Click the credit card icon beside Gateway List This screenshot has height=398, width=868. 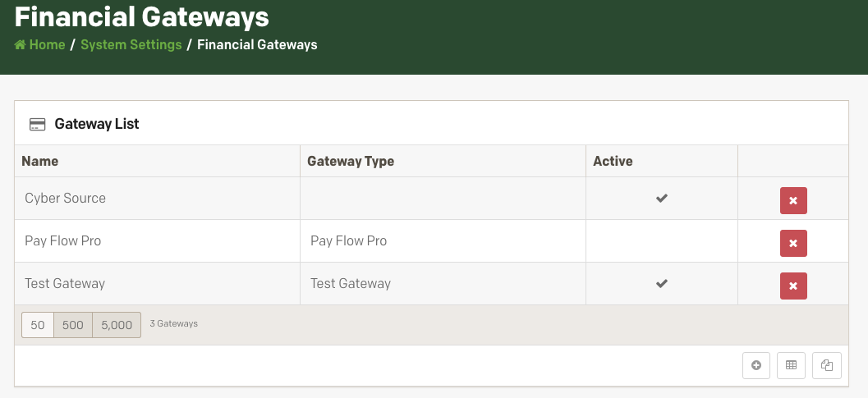[x=37, y=125]
